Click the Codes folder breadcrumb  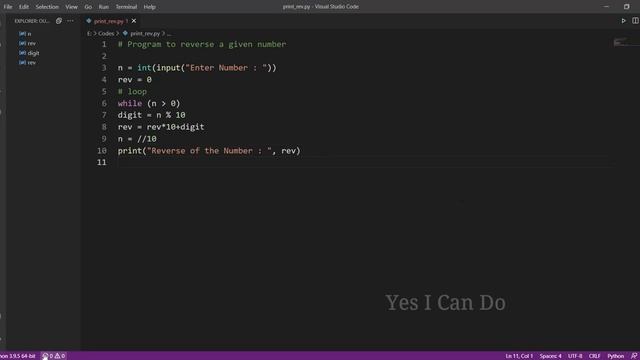click(x=106, y=34)
